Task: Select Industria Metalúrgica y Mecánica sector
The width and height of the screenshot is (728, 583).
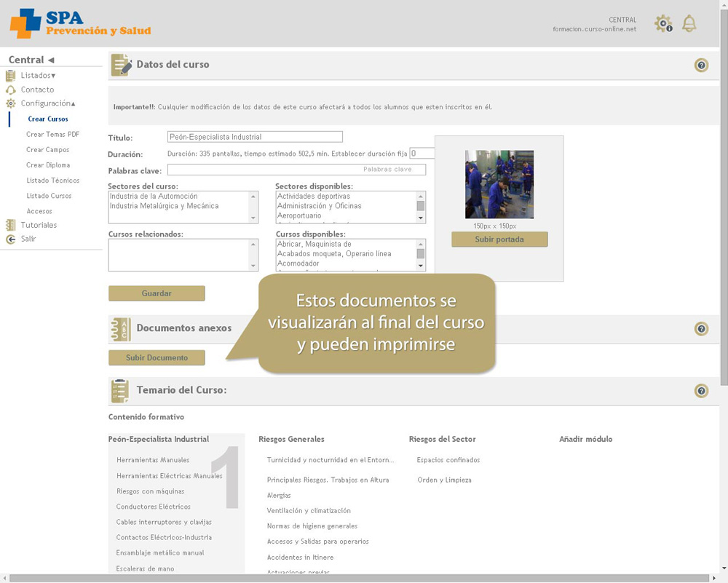Action: coord(164,206)
